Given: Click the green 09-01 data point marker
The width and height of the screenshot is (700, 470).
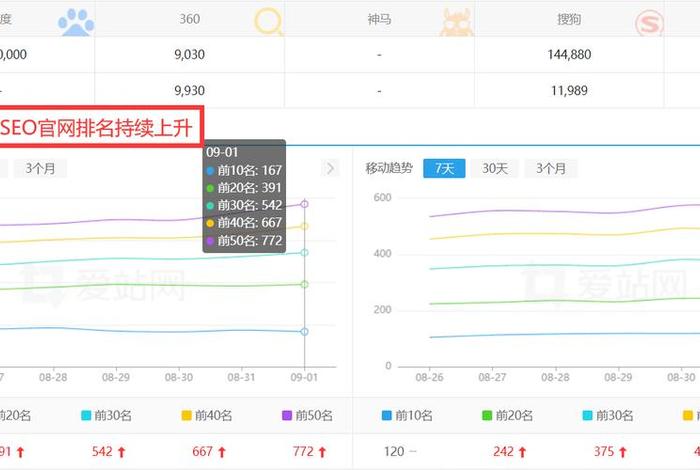Looking at the screenshot, I should coord(304,284).
